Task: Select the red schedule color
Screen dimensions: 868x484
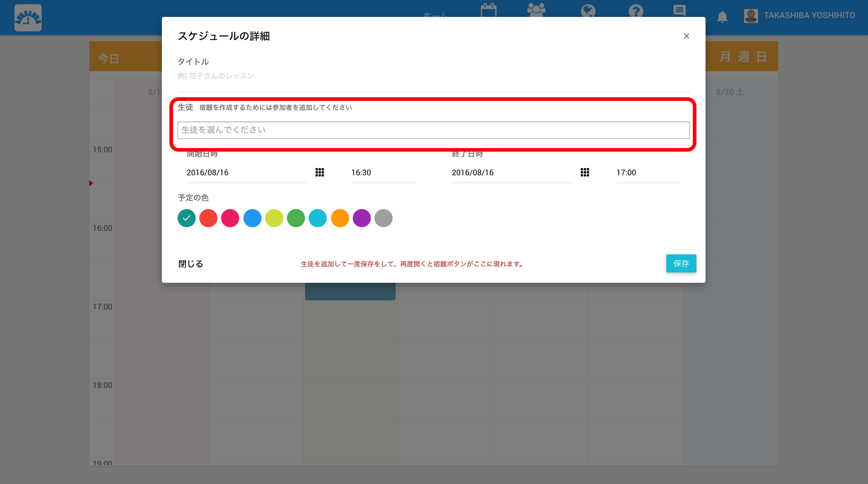Action: tap(208, 218)
